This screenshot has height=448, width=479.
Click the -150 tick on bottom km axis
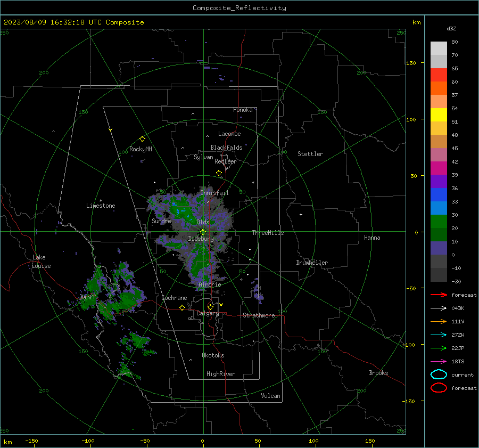[31, 441]
